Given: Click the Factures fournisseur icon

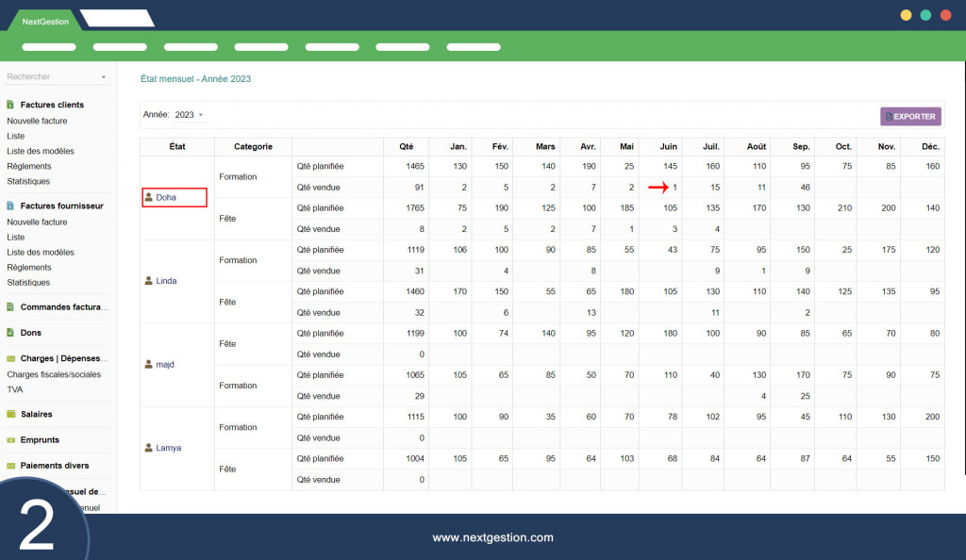Looking at the screenshot, I should click(10, 206).
